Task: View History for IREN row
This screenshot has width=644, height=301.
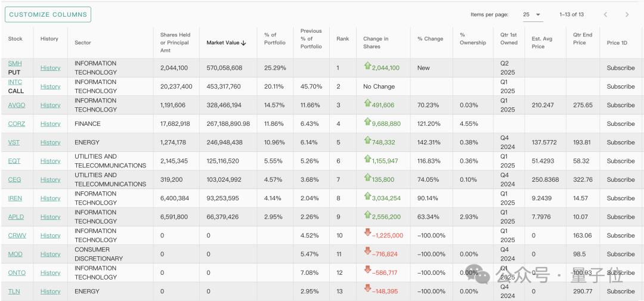Action: 50,198
